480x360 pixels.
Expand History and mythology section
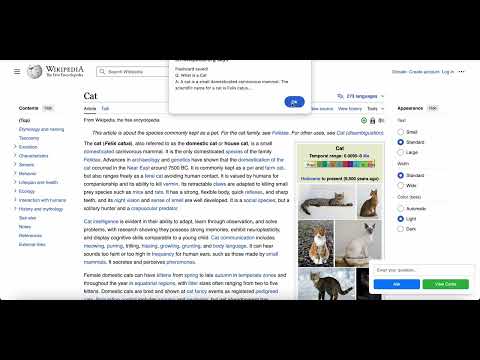[15, 209]
